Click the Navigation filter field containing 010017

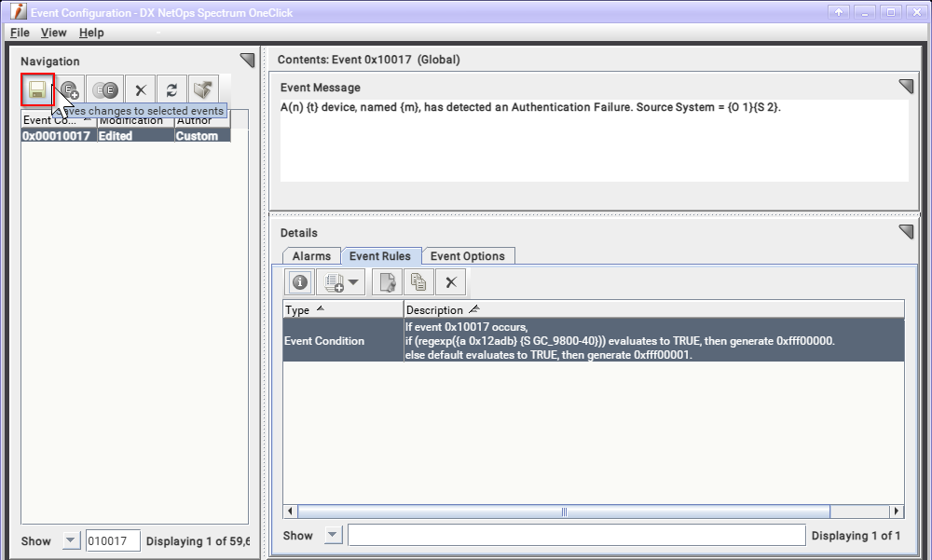click(x=113, y=541)
